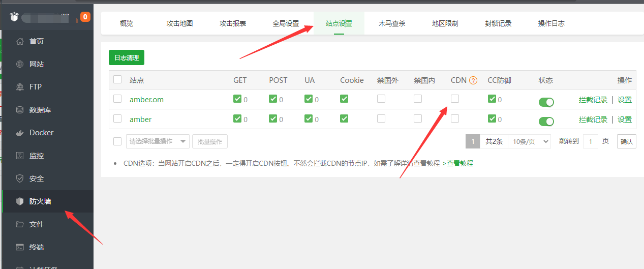
Task: Open the 10条/页 page size dropdown
Action: click(x=529, y=141)
